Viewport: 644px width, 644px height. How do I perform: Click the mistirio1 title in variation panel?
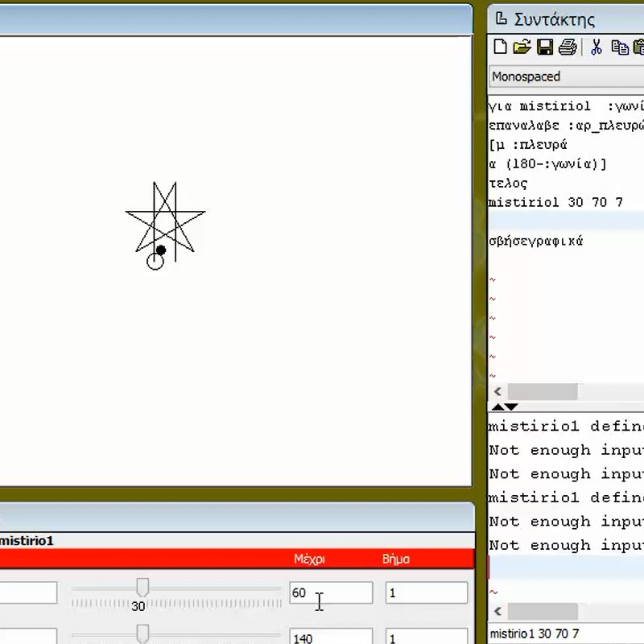pos(27,541)
